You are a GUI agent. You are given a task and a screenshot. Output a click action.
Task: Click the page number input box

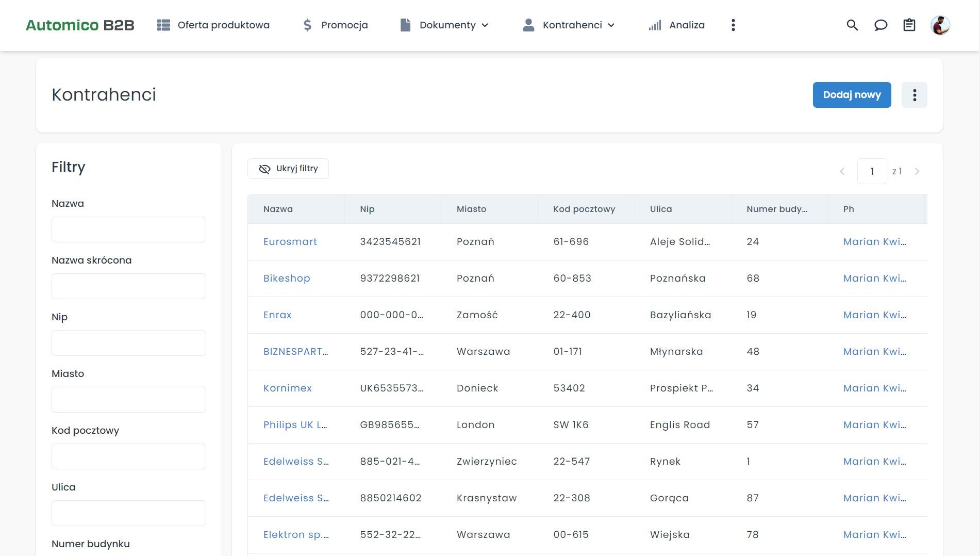coord(872,171)
